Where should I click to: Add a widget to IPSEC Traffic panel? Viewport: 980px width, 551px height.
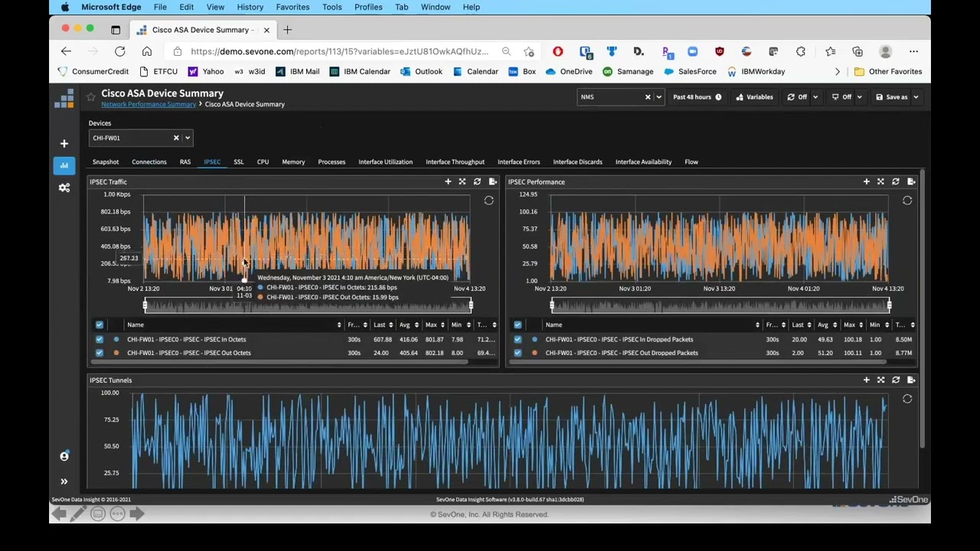click(448, 182)
